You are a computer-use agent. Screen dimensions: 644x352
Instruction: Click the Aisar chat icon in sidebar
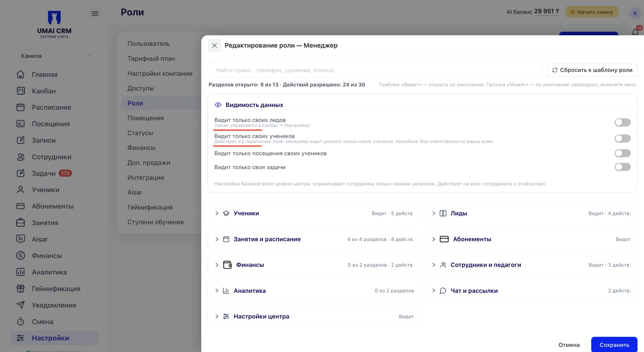pos(20,239)
